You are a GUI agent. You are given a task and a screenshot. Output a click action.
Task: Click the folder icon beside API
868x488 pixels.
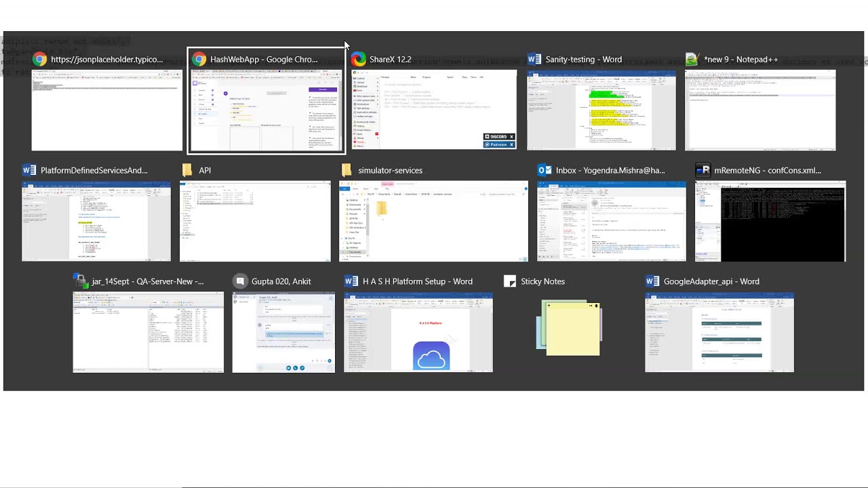tap(187, 171)
